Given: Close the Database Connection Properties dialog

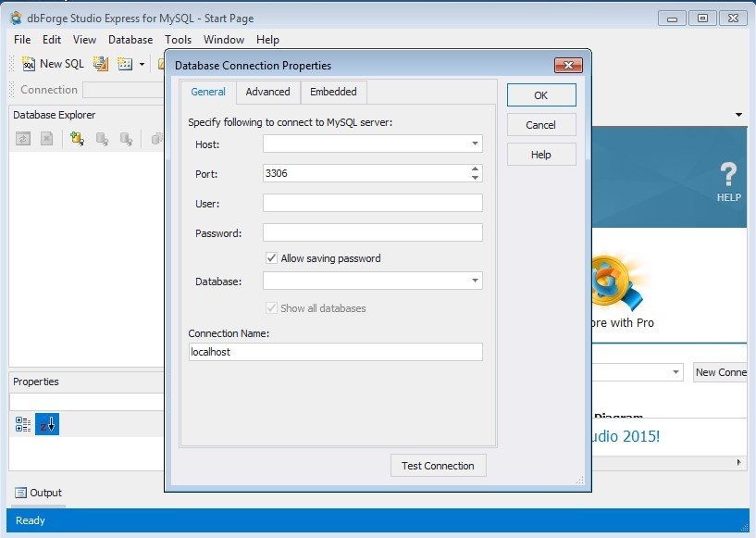Looking at the screenshot, I should pyautogui.click(x=568, y=65).
